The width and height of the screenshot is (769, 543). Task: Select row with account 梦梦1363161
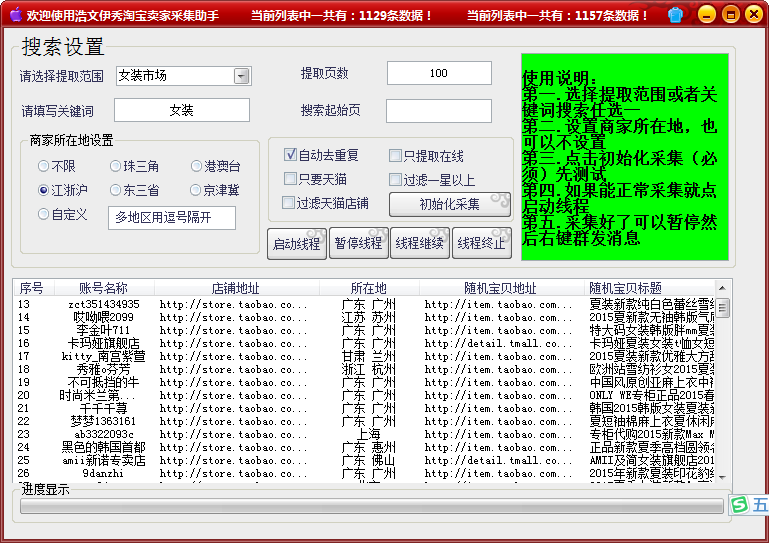[365, 421]
